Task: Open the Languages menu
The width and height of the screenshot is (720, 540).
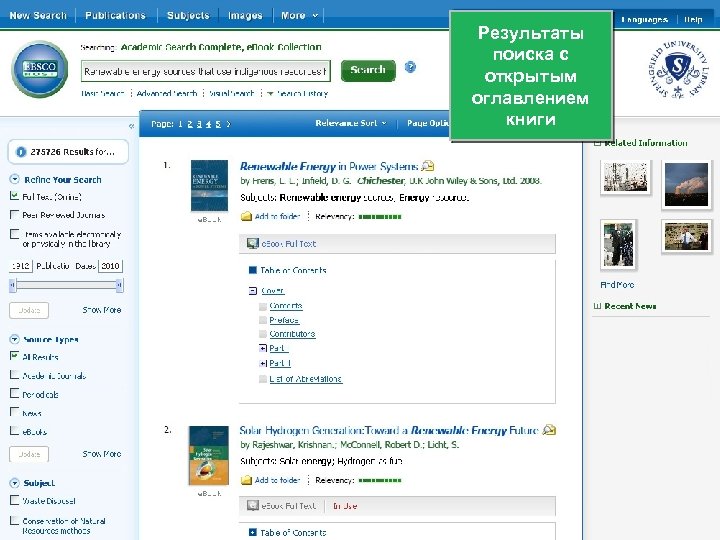Action: click(644, 19)
